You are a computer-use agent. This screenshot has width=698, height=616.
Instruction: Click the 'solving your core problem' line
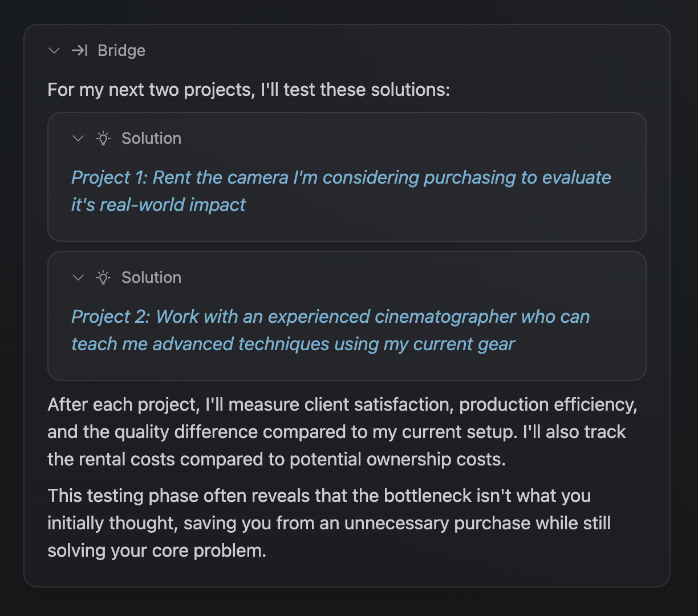tap(157, 551)
